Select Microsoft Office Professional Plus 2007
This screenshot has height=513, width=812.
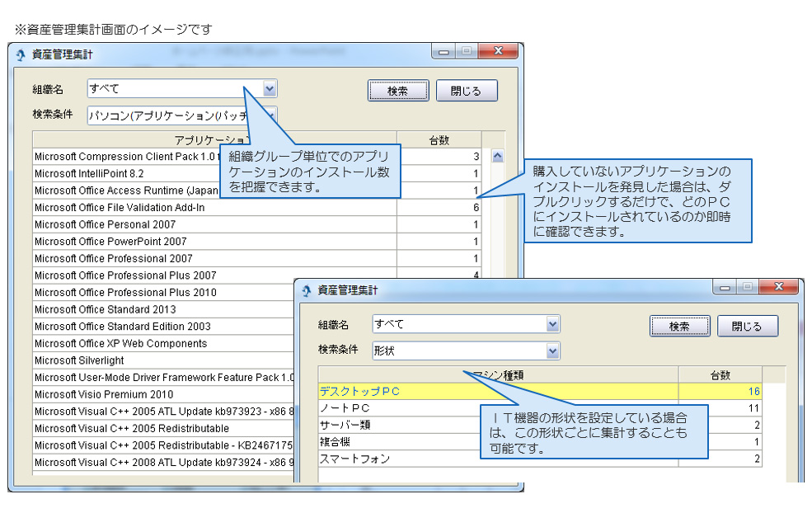[257, 275]
